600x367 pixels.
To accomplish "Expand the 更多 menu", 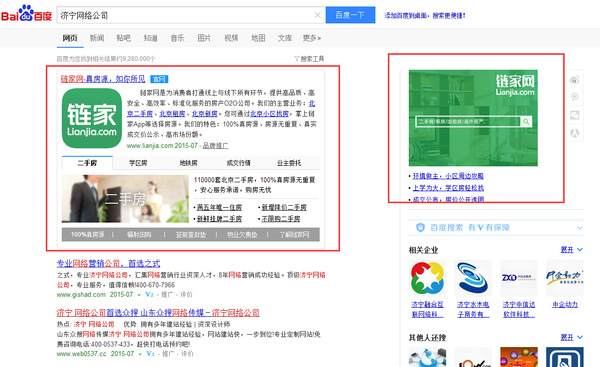I will click(x=311, y=38).
